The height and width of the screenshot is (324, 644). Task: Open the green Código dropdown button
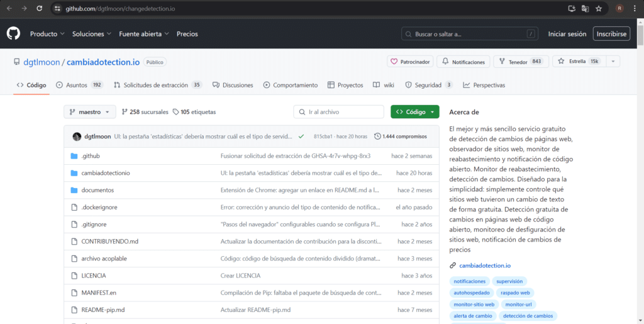(415, 112)
